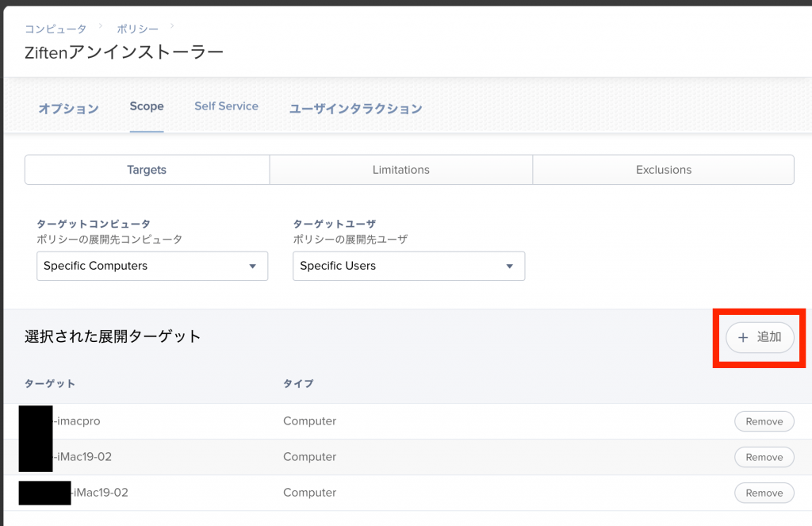This screenshot has width=812, height=526.
Task: Go to the ポリシー breadcrumb link
Action: [137, 29]
